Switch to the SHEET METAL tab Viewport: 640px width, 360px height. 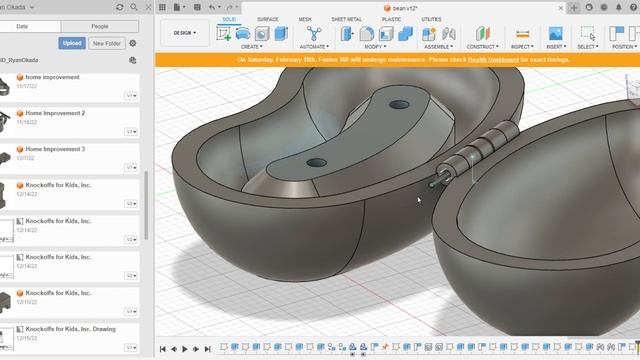pos(347,20)
